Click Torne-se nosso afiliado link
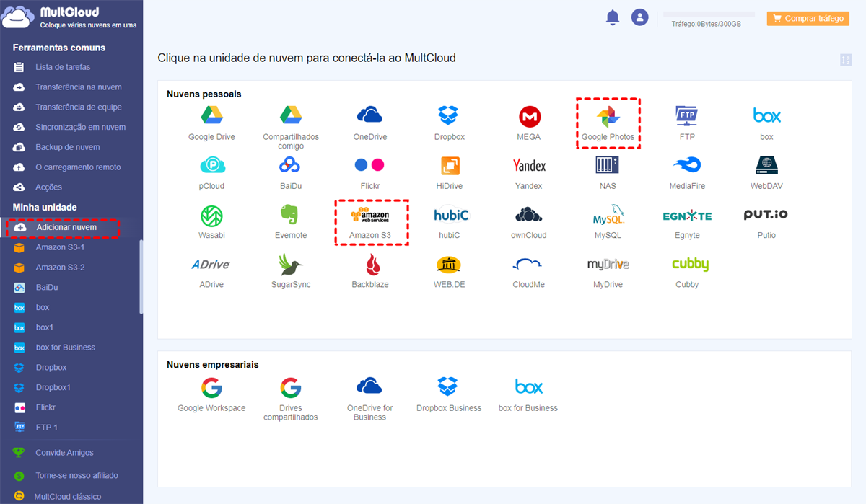 pyautogui.click(x=76, y=476)
